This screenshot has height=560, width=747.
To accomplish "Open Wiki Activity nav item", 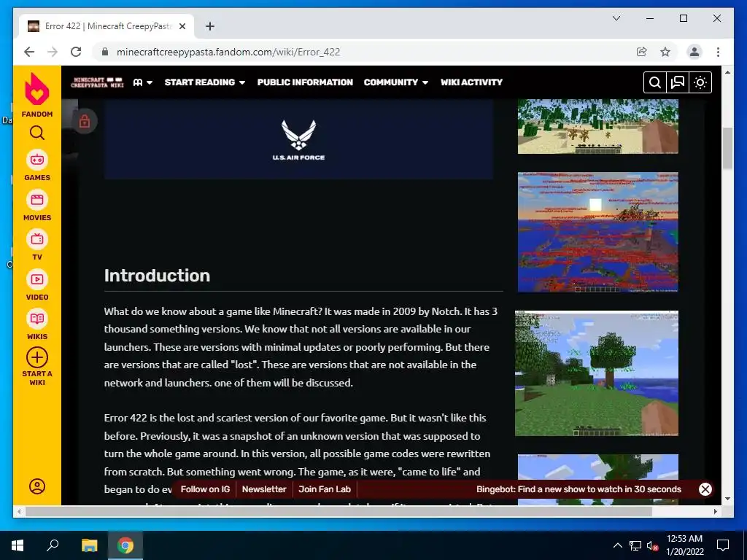I will click(471, 82).
